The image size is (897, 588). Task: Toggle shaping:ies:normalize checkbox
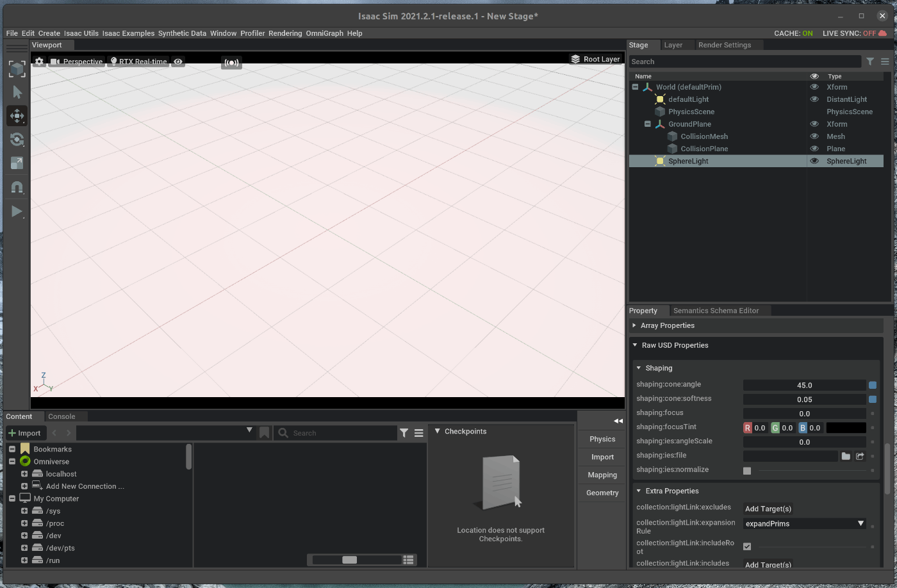point(746,471)
